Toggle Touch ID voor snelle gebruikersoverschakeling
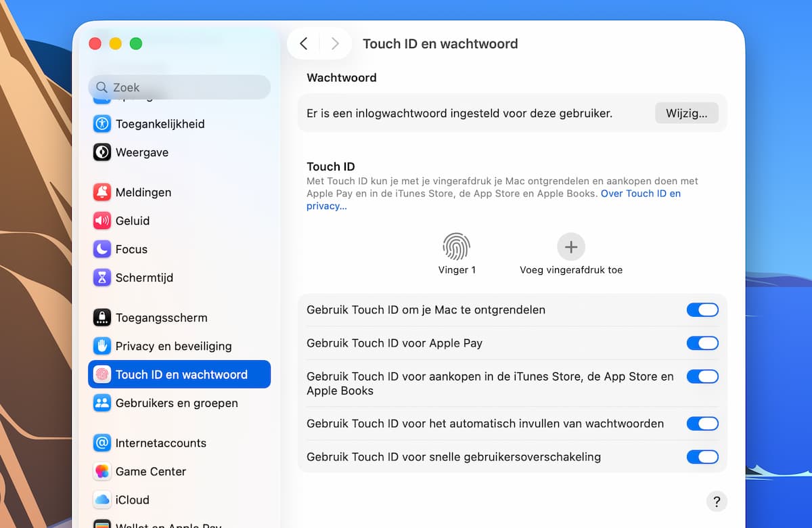This screenshot has height=528, width=812. [x=702, y=457]
